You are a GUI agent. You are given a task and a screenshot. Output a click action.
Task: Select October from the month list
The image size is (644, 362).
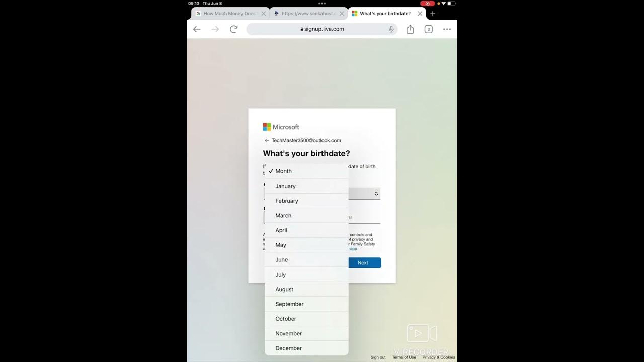click(x=306, y=319)
